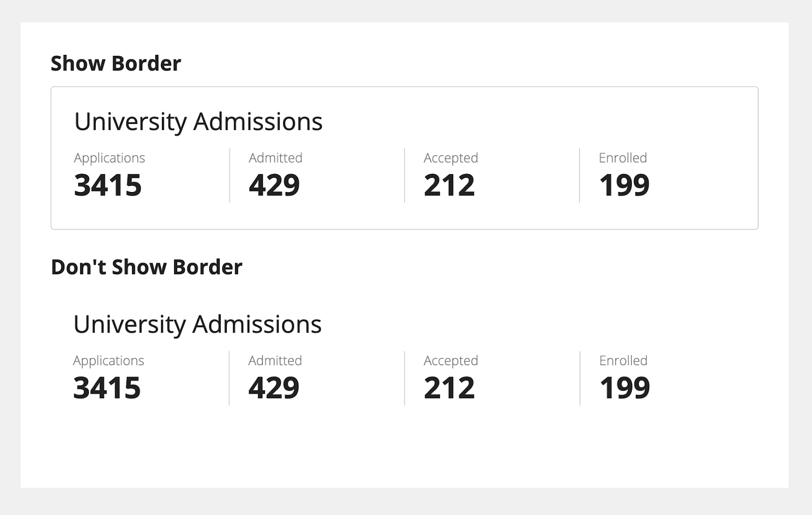
Task: Click the Admitted value 429 in borderless section
Action: (x=274, y=389)
